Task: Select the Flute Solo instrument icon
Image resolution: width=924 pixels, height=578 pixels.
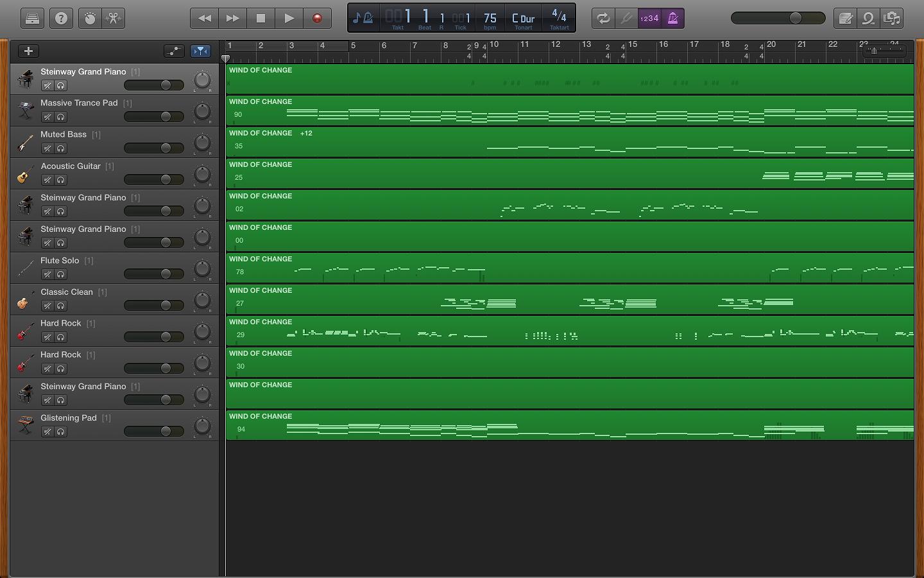Action: [26, 268]
